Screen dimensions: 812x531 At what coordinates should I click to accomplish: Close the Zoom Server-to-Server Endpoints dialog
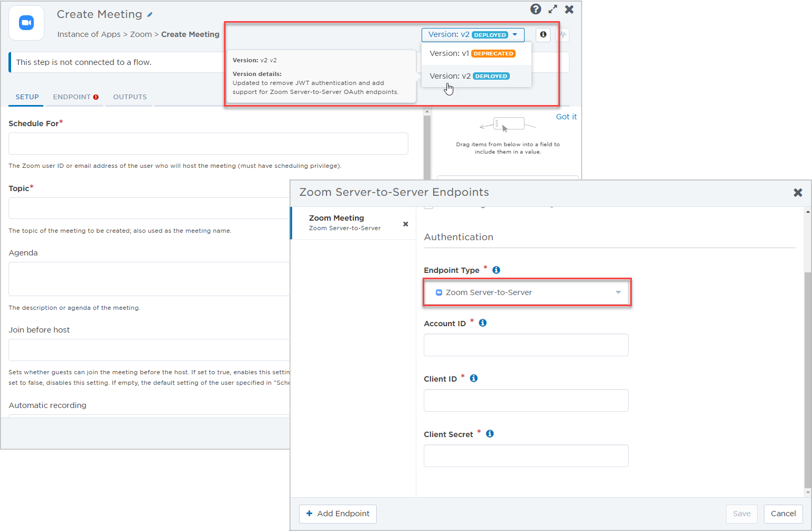tap(798, 193)
